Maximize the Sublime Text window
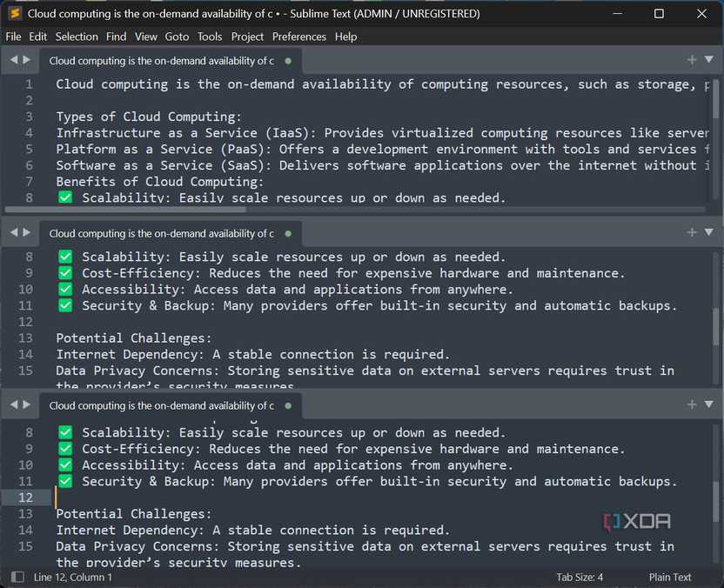 point(659,13)
